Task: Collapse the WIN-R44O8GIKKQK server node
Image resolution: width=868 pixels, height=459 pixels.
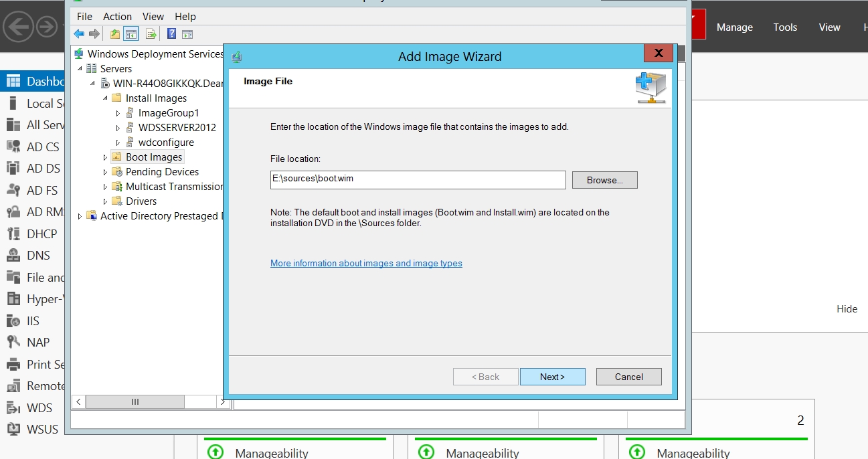Action: click(x=93, y=83)
